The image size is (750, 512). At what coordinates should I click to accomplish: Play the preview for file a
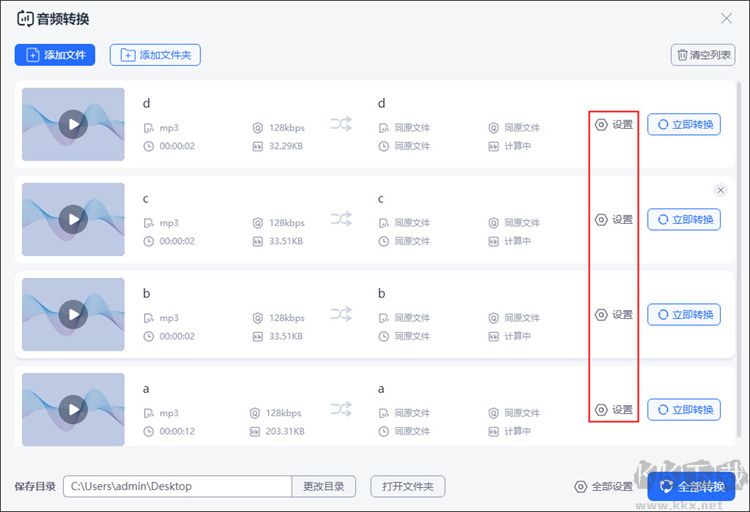[x=72, y=409]
